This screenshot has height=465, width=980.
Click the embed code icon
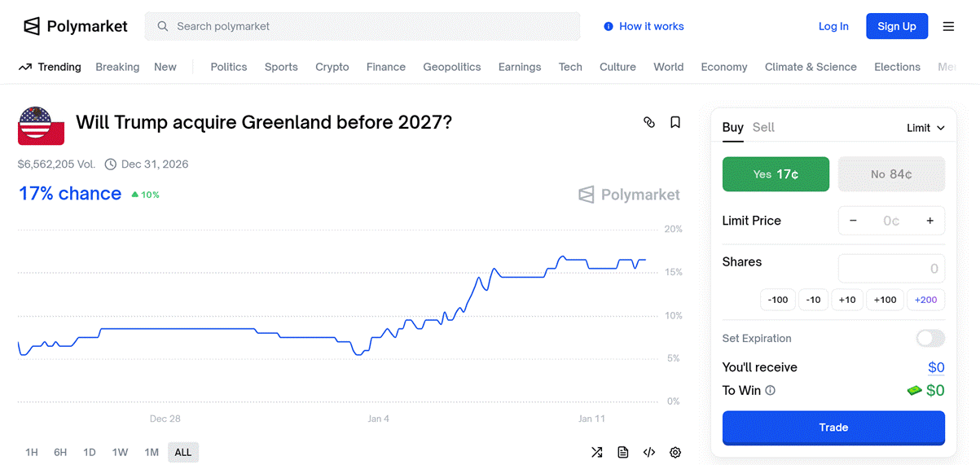pos(649,453)
